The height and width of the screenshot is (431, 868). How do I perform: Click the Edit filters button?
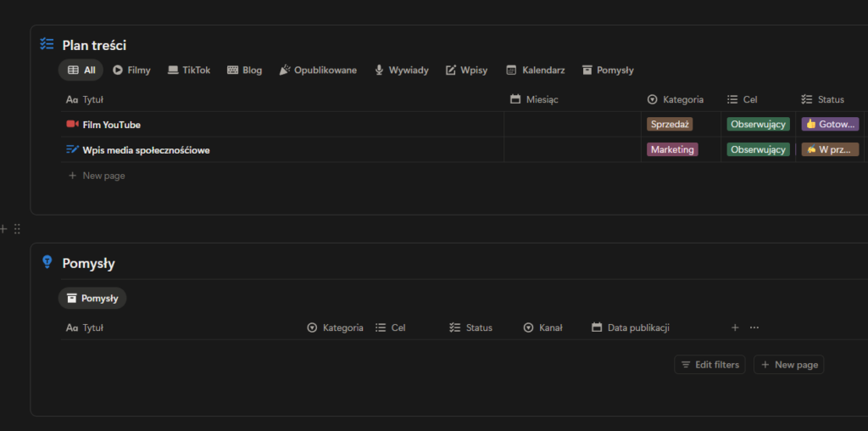point(709,365)
